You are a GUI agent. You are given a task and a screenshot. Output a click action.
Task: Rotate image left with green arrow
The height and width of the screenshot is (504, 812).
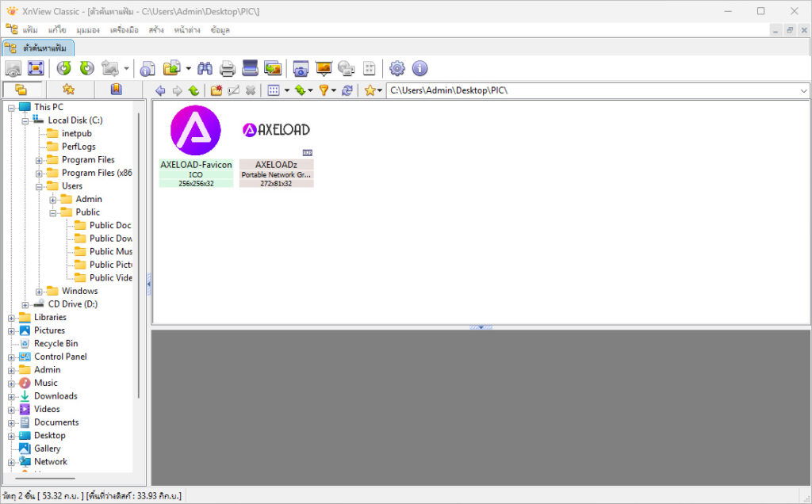point(64,68)
